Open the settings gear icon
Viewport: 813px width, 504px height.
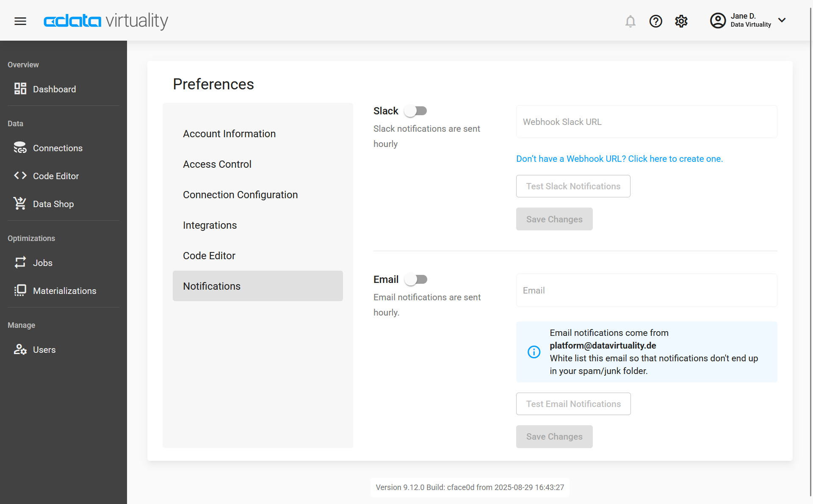pyautogui.click(x=681, y=21)
